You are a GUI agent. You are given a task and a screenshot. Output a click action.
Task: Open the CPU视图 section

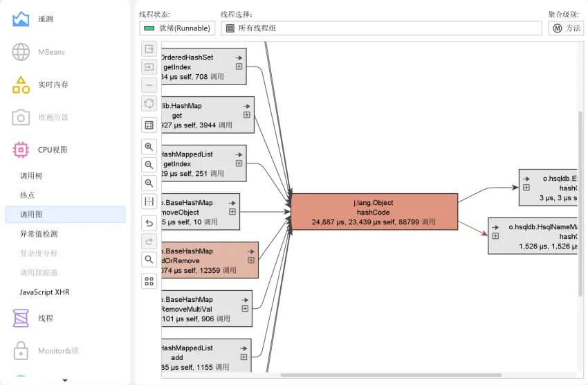pyautogui.click(x=39, y=150)
